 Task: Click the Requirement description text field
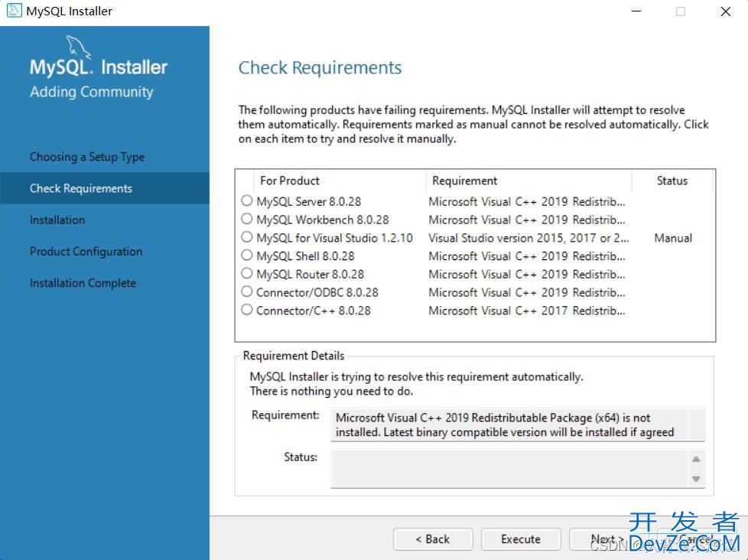point(518,425)
